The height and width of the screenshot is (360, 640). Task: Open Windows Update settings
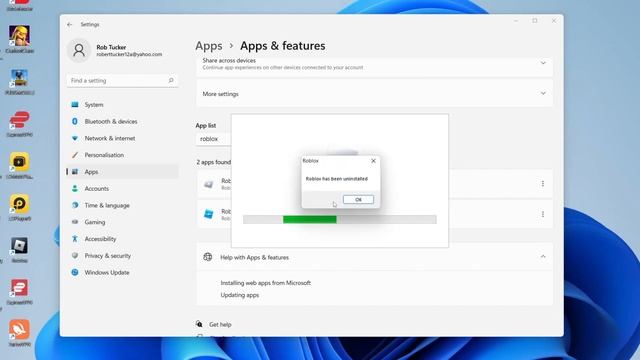(x=122, y=272)
